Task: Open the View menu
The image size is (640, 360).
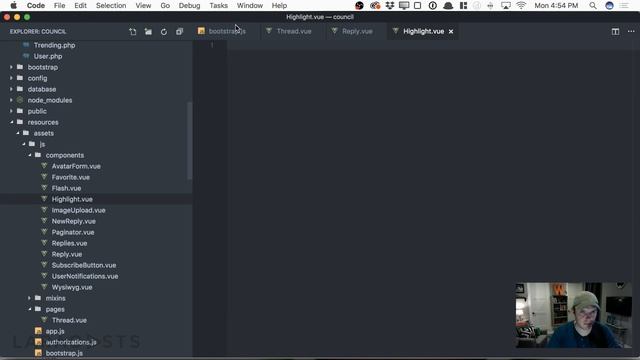Action: point(143,6)
